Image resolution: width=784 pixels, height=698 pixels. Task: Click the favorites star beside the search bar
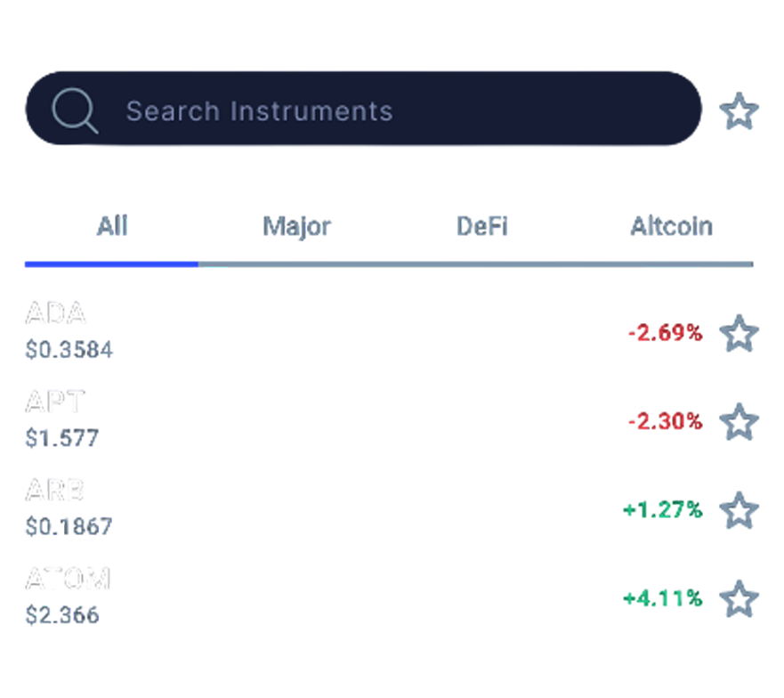point(738,112)
